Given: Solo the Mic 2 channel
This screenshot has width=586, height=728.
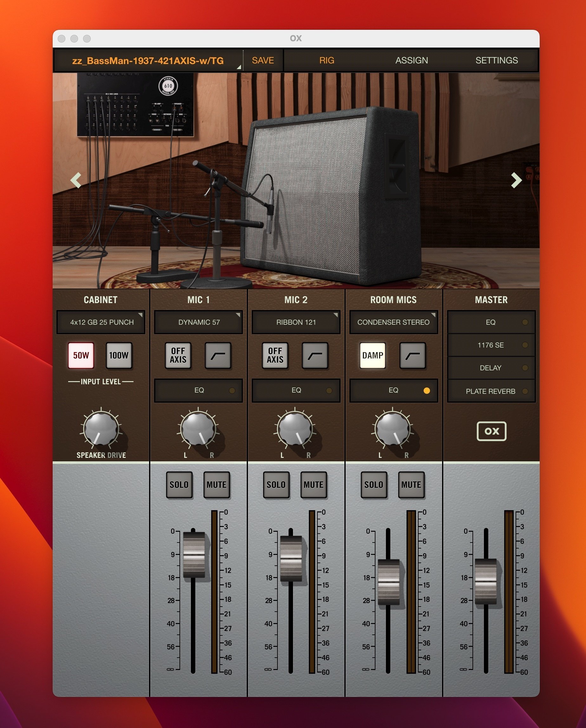Looking at the screenshot, I should pyautogui.click(x=276, y=484).
